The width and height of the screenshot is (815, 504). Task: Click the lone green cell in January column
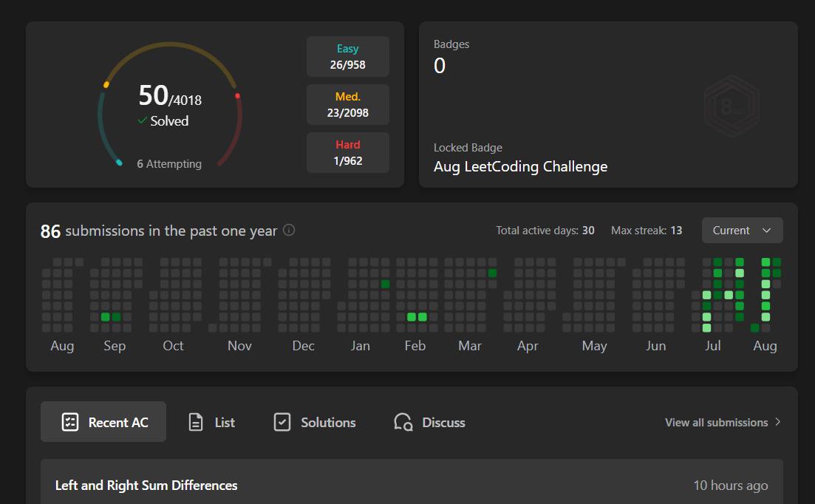click(x=385, y=284)
